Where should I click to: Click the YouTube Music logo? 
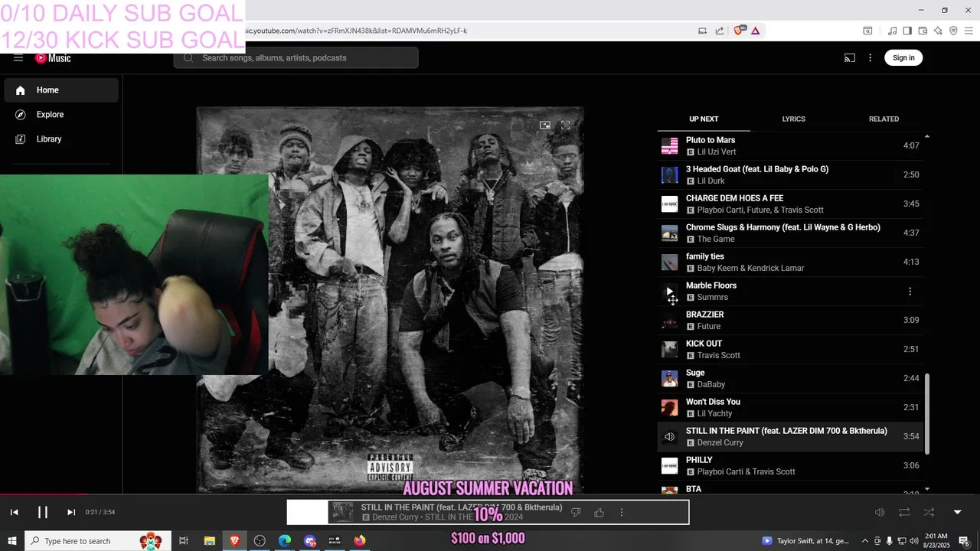click(53, 58)
